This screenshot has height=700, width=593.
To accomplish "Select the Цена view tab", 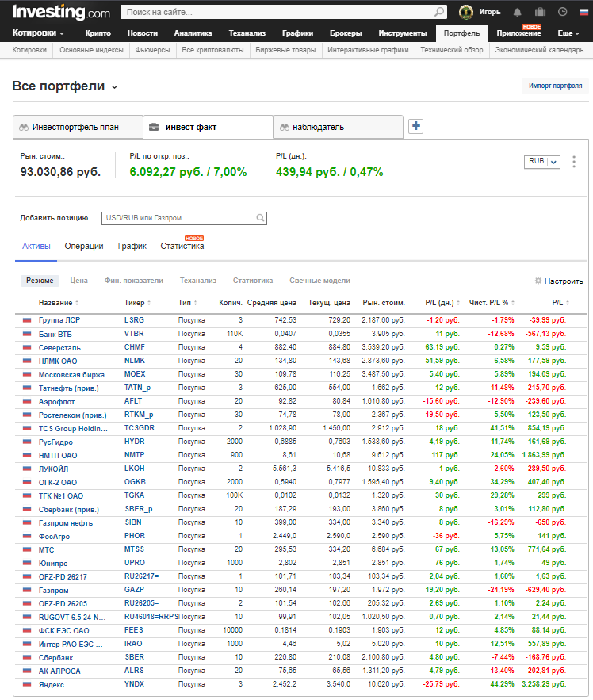I will coord(78,281).
